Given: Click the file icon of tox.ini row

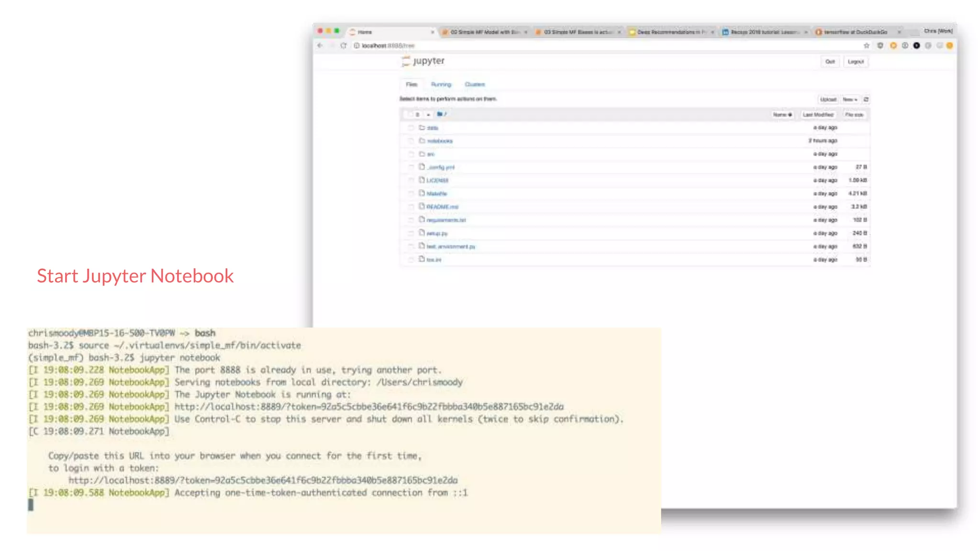Looking at the screenshot, I should [x=422, y=259].
